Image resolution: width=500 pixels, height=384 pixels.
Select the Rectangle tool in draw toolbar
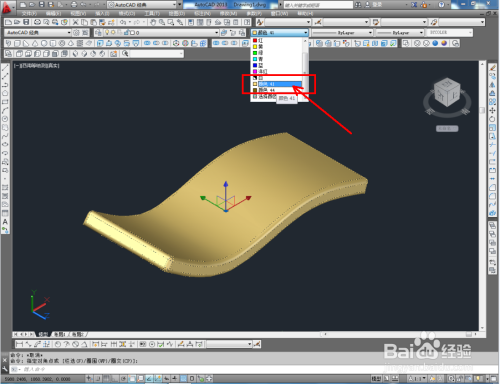(5, 102)
